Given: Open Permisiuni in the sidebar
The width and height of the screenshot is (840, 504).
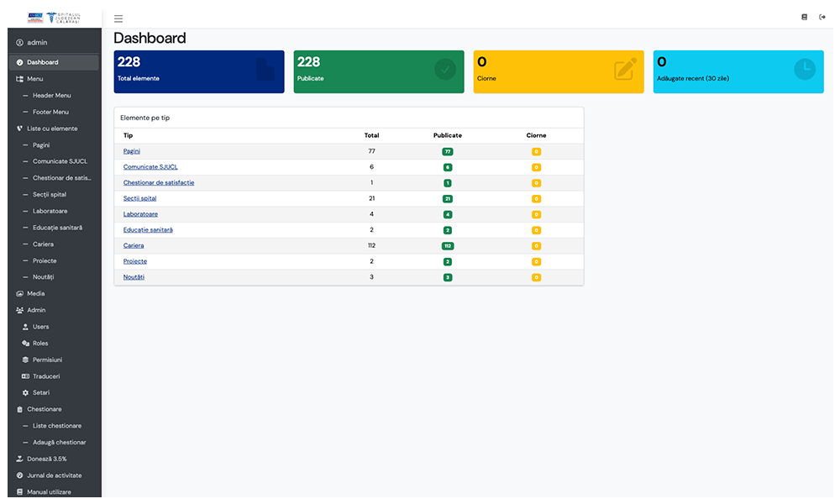Looking at the screenshot, I should [54, 360].
